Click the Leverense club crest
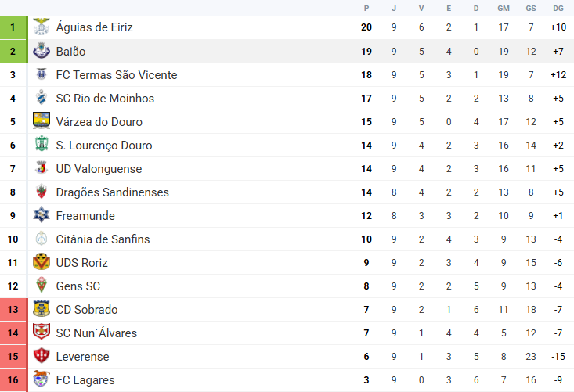 (x=42, y=357)
